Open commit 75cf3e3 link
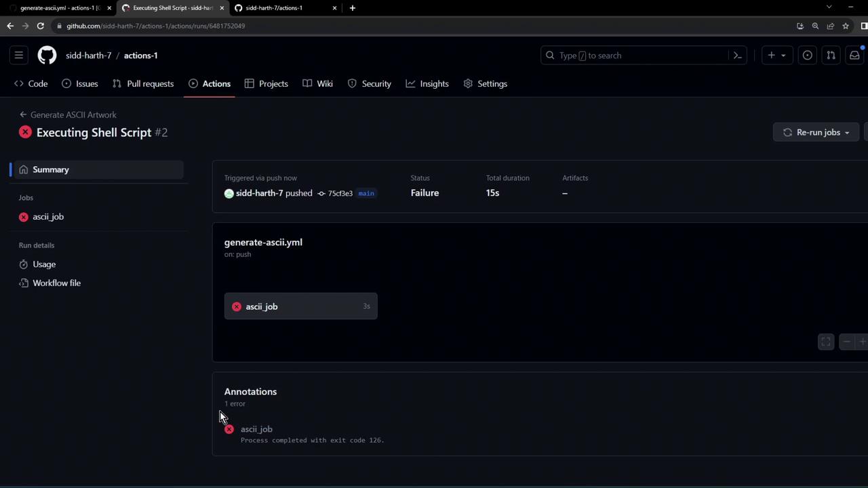Screen dimensions: 868x488 point(340,193)
